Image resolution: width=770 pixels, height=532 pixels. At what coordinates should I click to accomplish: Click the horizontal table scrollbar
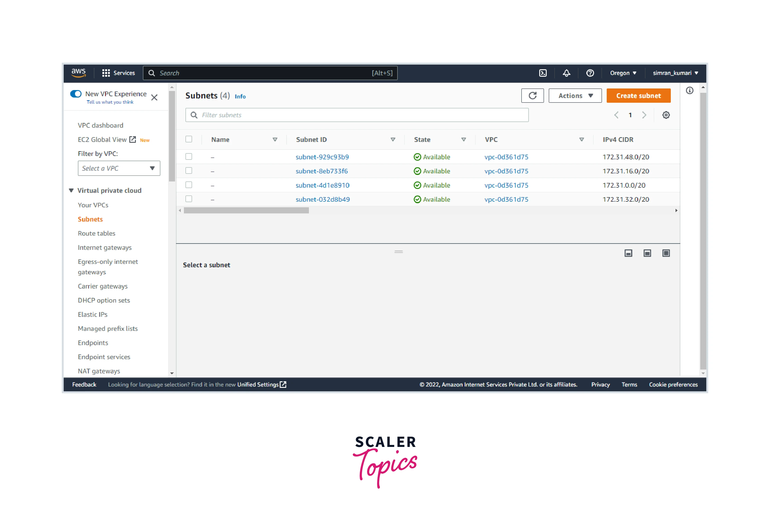[246, 210]
